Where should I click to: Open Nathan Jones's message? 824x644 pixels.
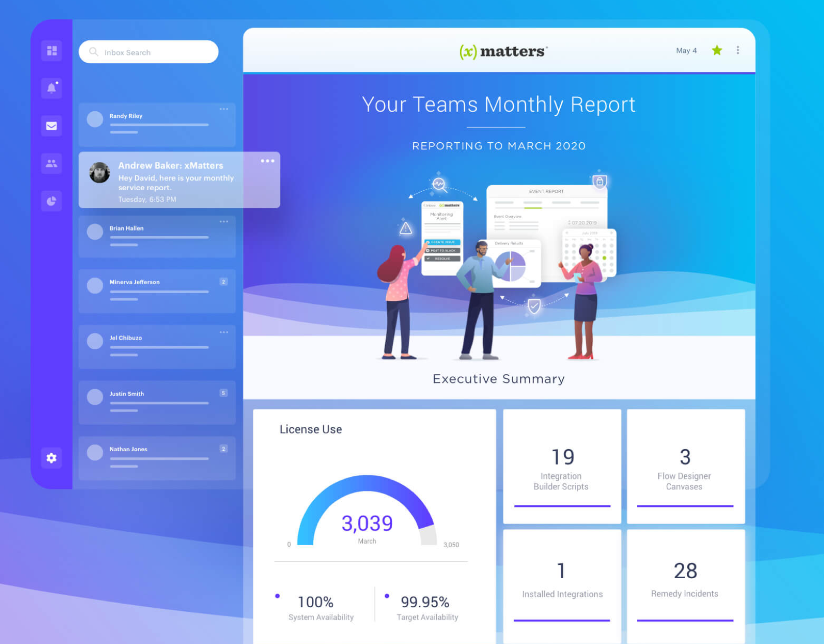pos(157,458)
